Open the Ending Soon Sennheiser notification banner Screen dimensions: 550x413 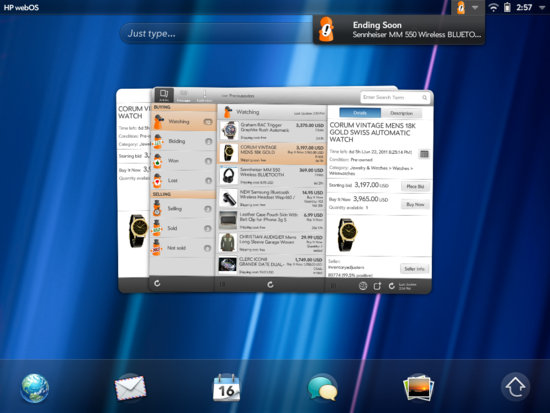tap(399, 30)
